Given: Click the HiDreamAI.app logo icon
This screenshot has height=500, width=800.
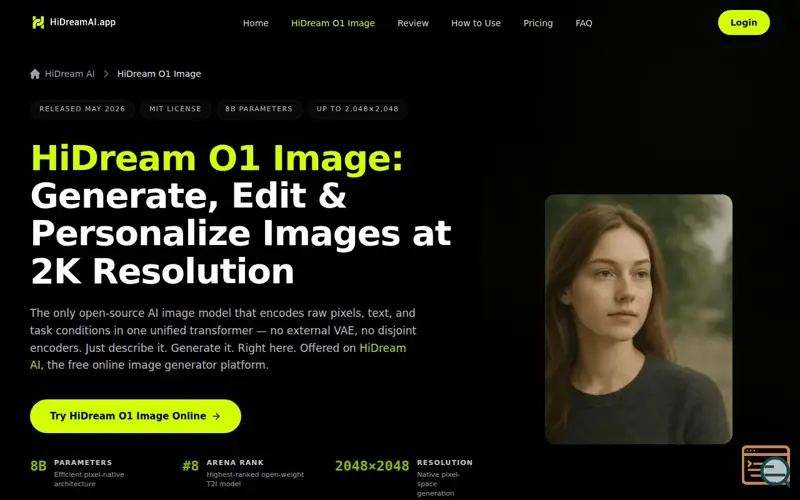Looking at the screenshot, I should tap(38, 22).
